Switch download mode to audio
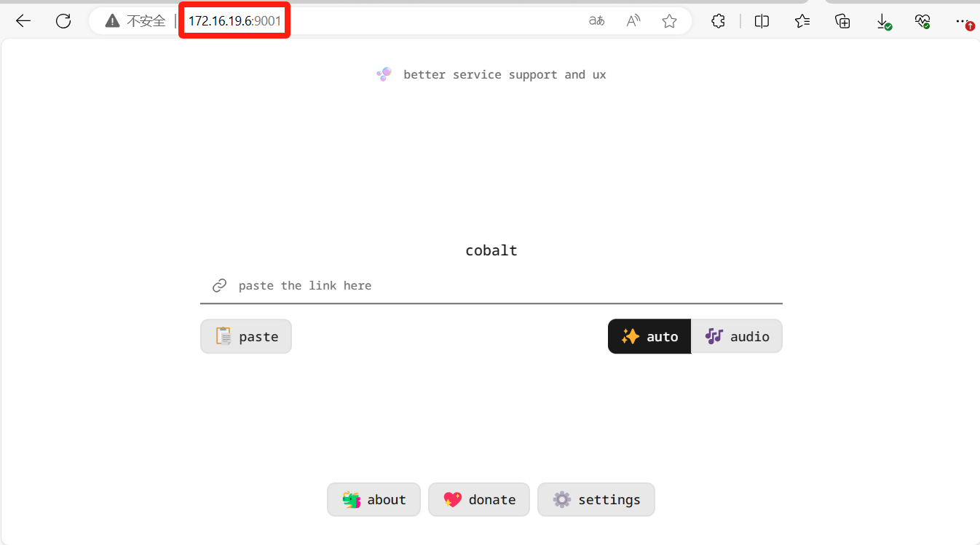 click(x=737, y=336)
